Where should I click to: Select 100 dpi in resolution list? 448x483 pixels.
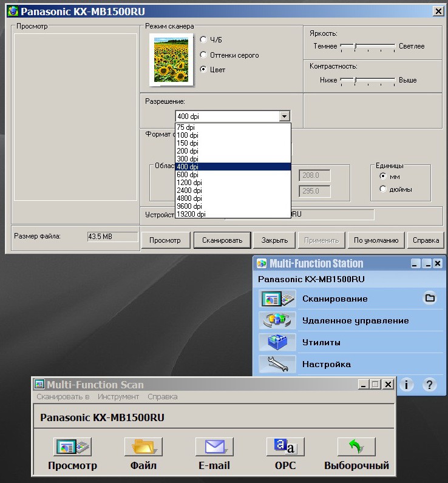coord(233,135)
